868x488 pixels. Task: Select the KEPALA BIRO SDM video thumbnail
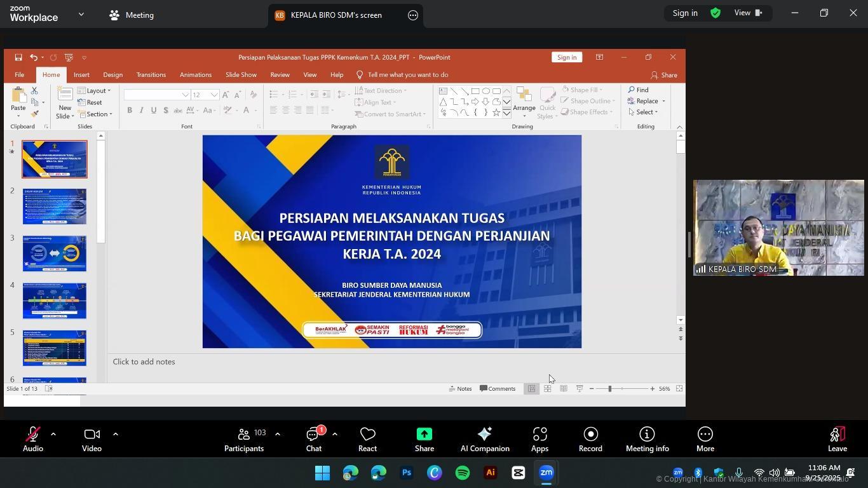click(778, 227)
